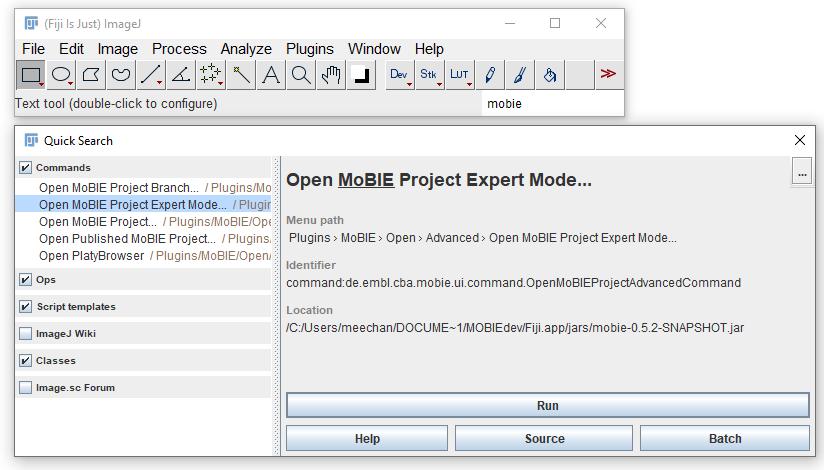Click the Line tool's red options arrow
This screenshot has height=470, width=824.
pos(159,83)
